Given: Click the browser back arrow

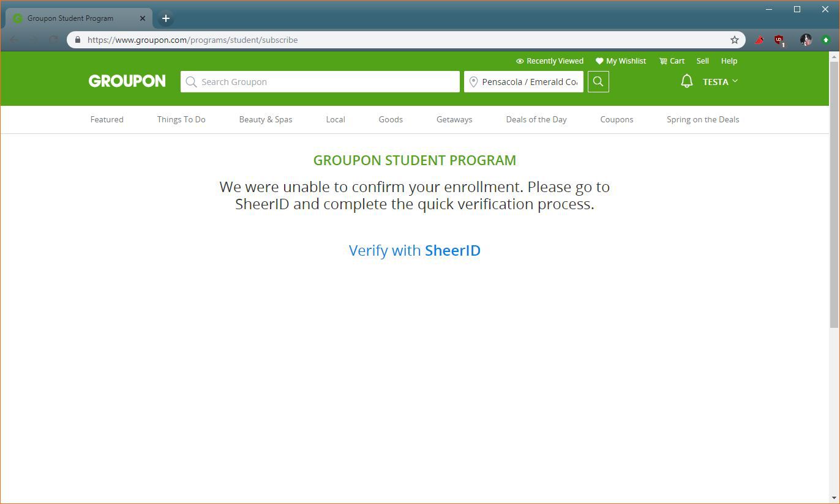Looking at the screenshot, I should 13,40.
